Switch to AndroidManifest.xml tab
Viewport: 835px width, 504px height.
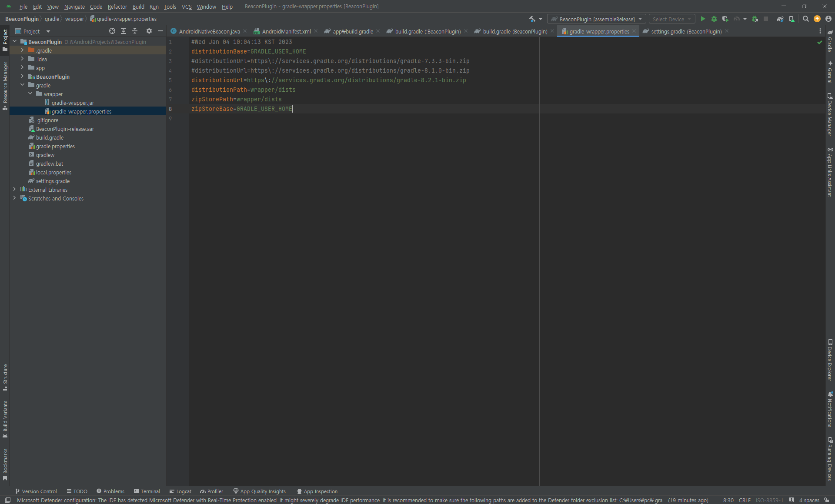[286, 31]
